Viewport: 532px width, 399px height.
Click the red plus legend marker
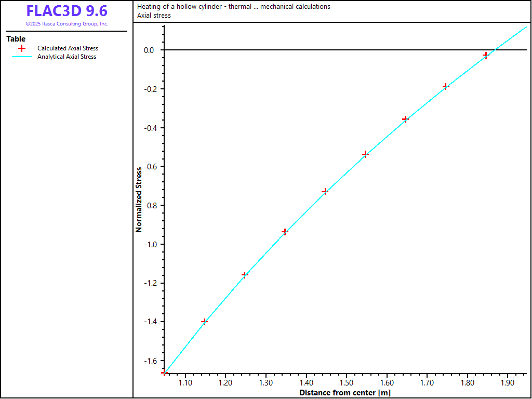[22, 48]
